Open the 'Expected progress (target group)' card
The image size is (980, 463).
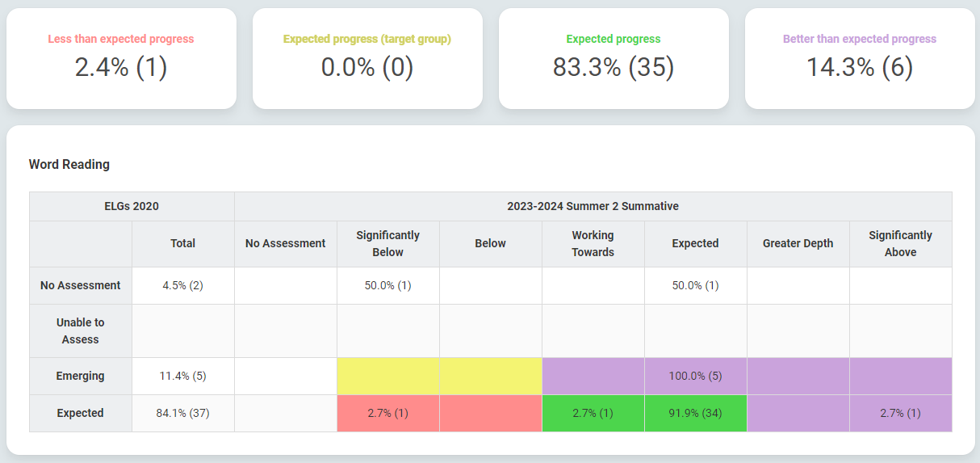(367, 58)
